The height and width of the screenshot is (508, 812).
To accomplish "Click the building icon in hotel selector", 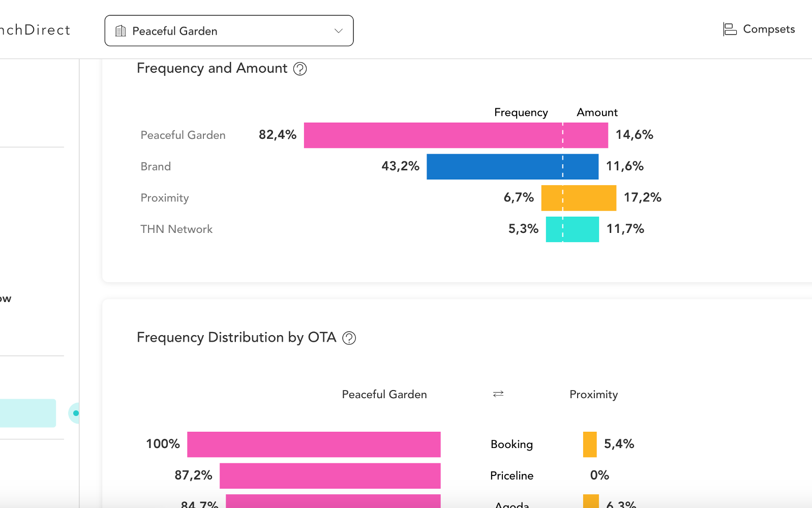I will point(121,31).
